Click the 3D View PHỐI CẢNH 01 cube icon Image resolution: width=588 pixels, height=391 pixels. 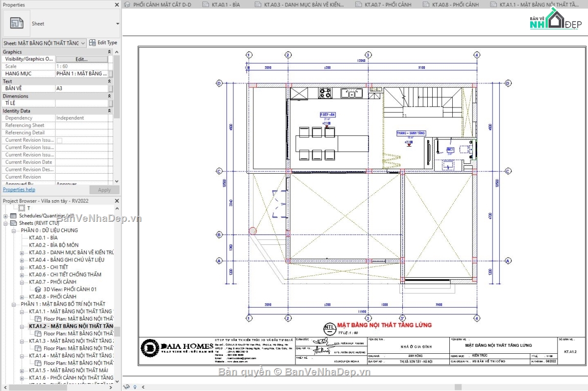(x=39, y=289)
